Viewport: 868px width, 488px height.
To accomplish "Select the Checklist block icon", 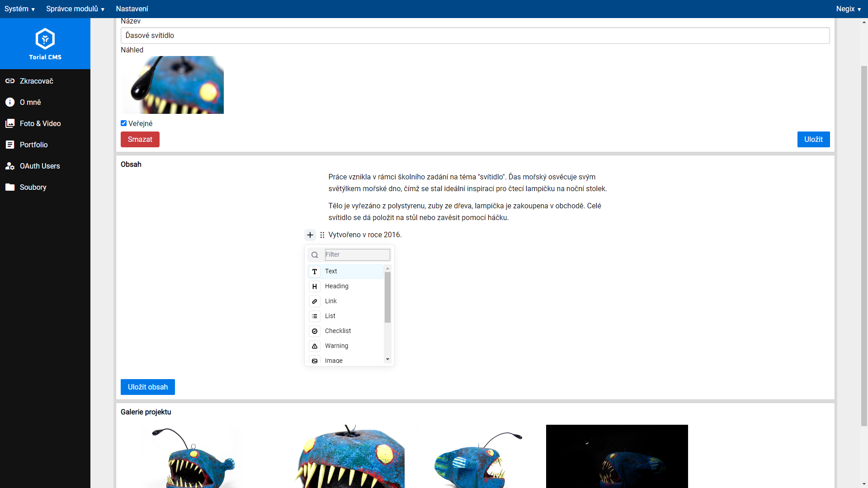I will 315,331.
